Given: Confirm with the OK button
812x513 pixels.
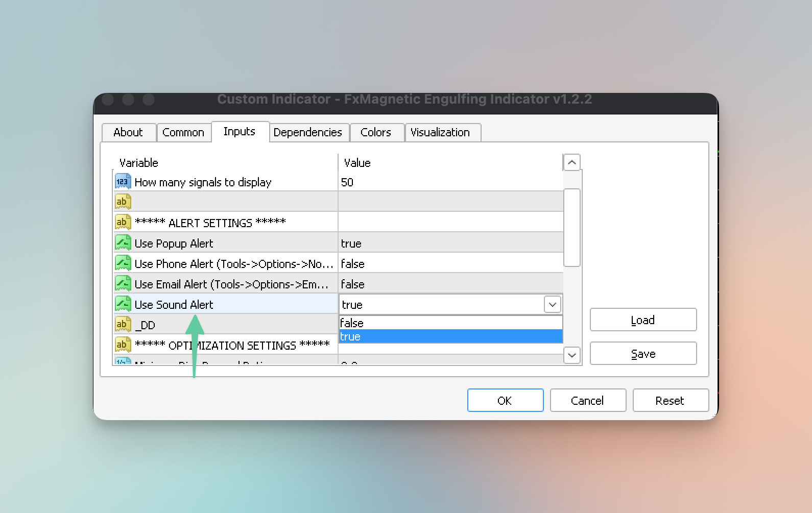Looking at the screenshot, I should pyautogui.click(x=505, y=401).
